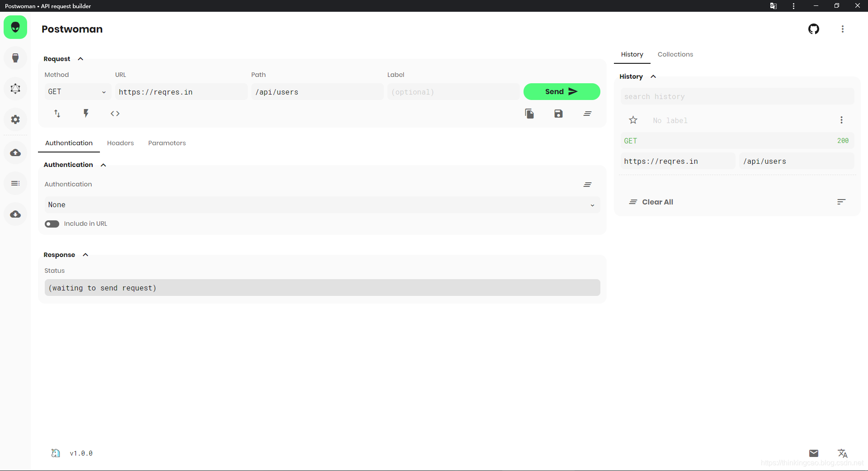Select the Collections tab

(x=675, y=54)
